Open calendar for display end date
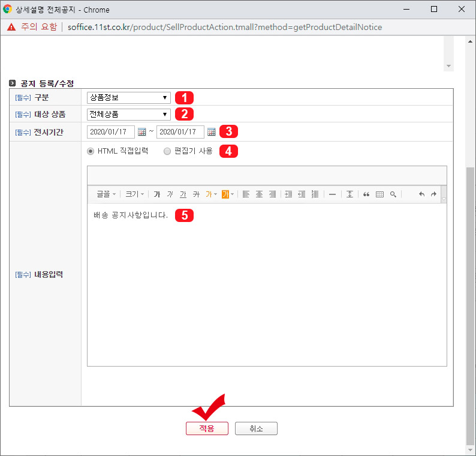This screenshot has height=456, width=476. pyautogui.click(x=211, y=132)
